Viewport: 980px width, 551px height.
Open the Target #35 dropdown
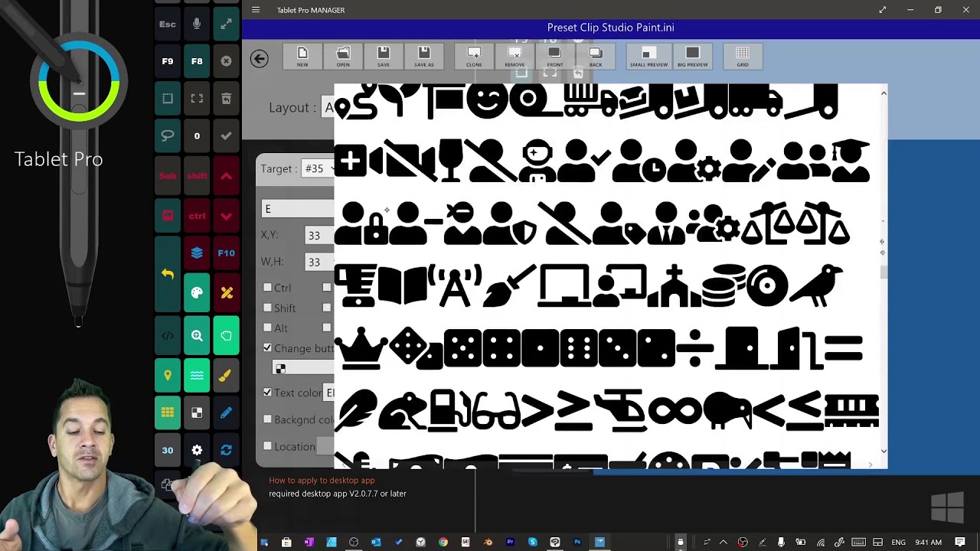318,168
